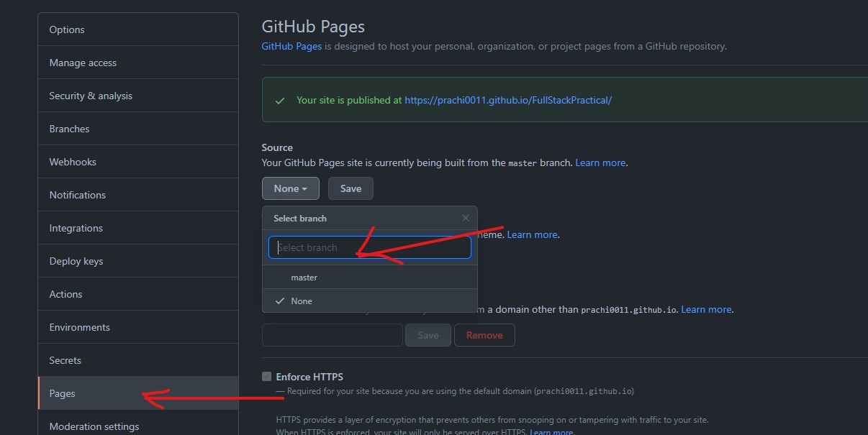Open Notifications settings

pos(138,195)
